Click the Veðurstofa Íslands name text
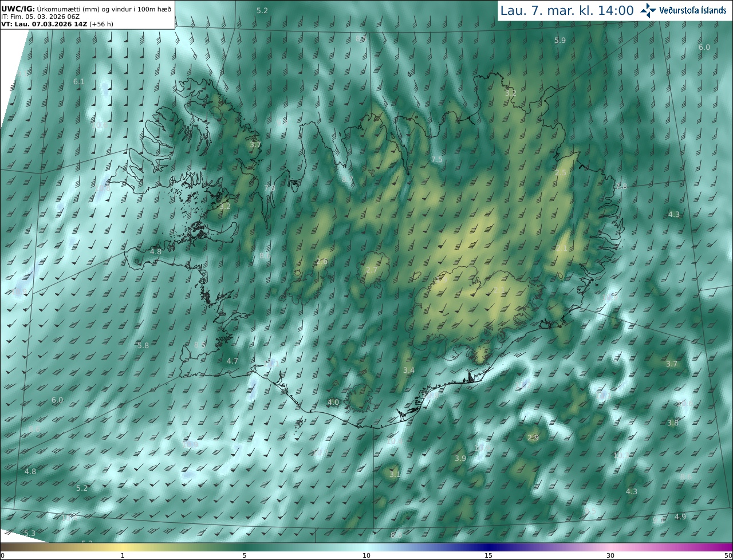733x560 pixels. (x=692, y=10)
